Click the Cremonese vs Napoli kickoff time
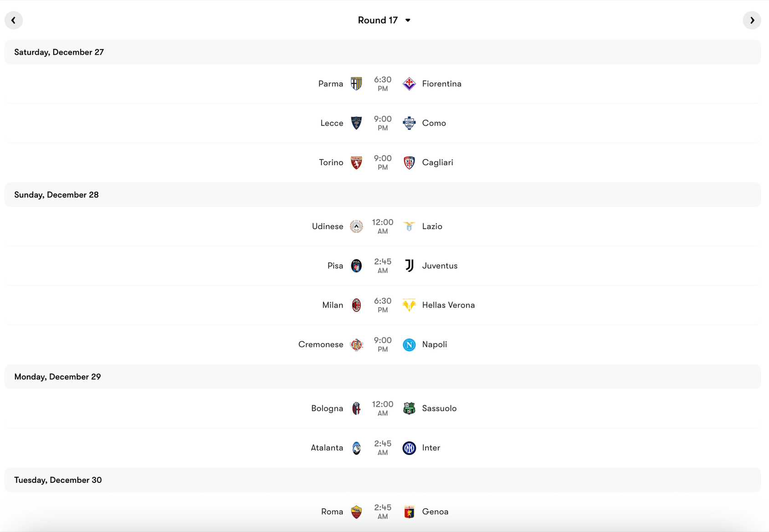The image size is (769, 532). (383, 344)
